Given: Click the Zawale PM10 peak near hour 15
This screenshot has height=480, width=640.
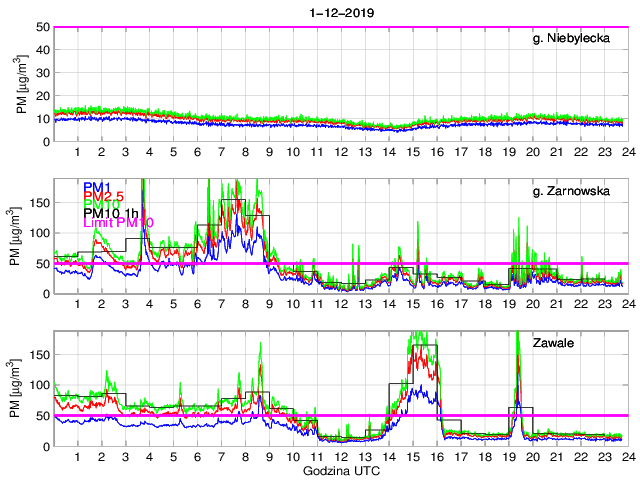Looking at the screenshot, I should 412,338.
